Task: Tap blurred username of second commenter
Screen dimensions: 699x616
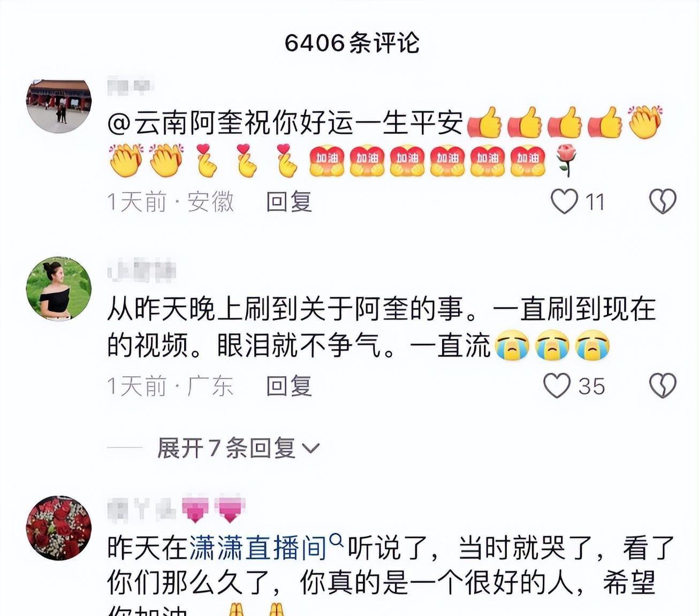Action: [x=141, y=271]
